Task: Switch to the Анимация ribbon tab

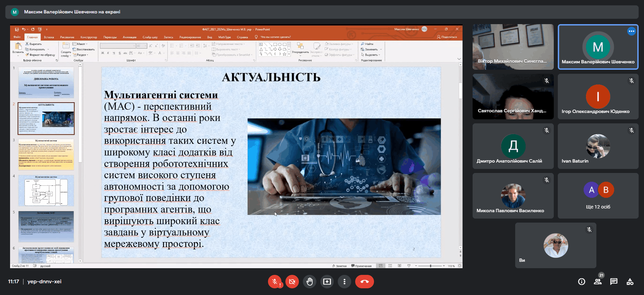Action: point(129,37)
